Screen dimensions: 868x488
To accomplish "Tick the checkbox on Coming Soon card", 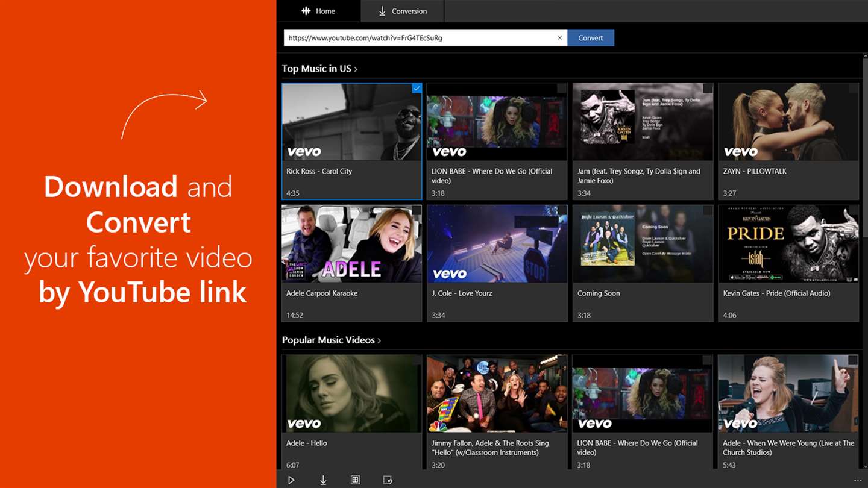I will 708,211.
